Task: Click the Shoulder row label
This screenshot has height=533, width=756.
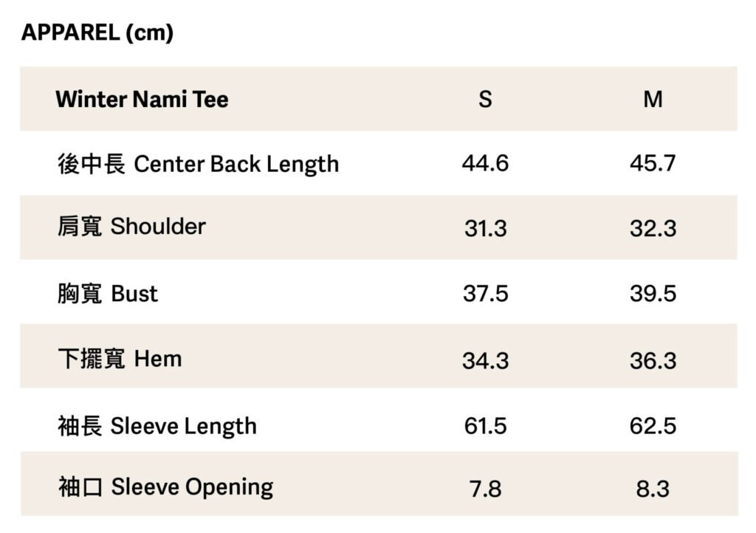Action: click(131, 227)
